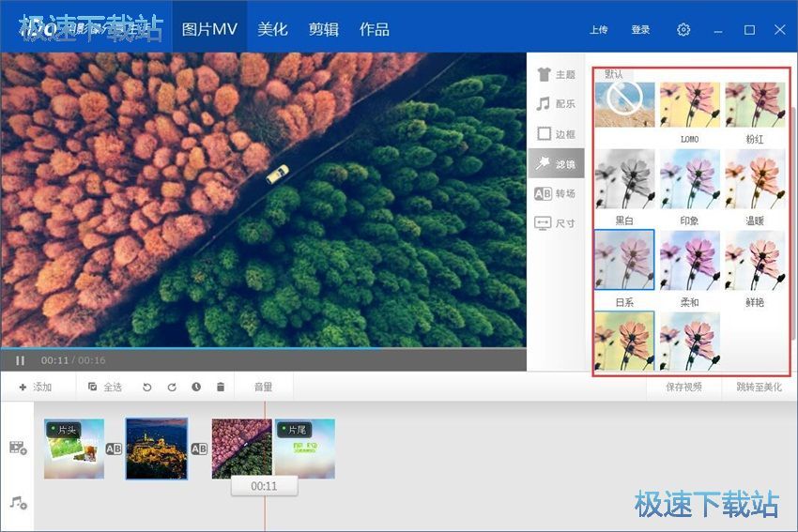Apply the 柔和 filter
798x532 pixels.
pyautogui.click(x=690, y=260)
